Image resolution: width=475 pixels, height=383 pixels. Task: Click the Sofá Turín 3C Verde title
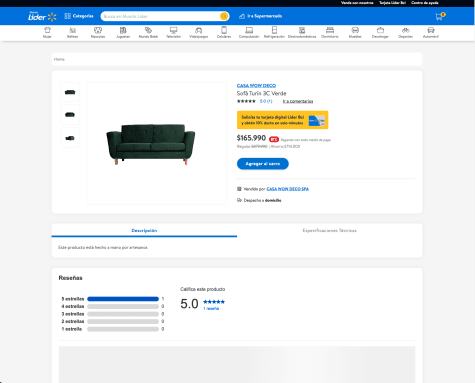pos(261,93)
